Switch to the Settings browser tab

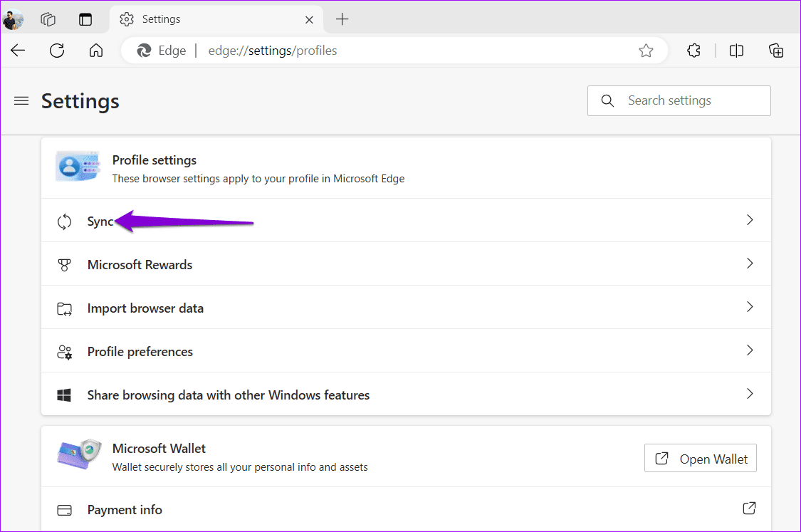pyautogui.click(x=162, y=19)
